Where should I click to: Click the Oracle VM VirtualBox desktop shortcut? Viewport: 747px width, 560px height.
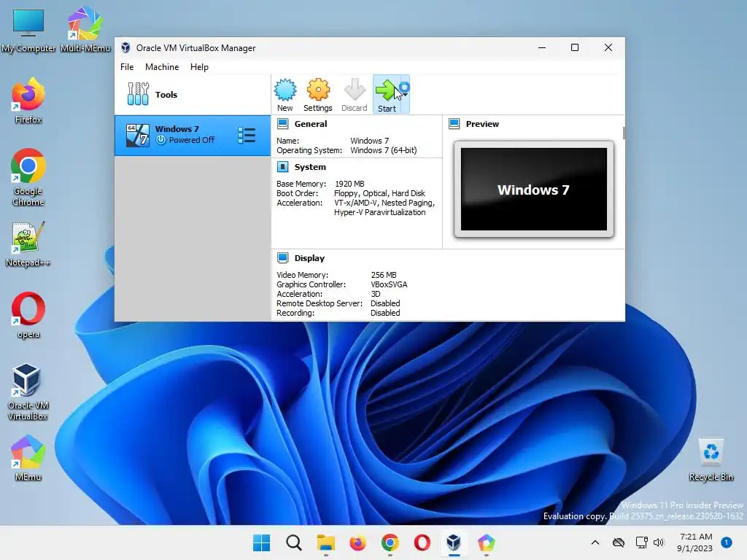click(28, 392)
